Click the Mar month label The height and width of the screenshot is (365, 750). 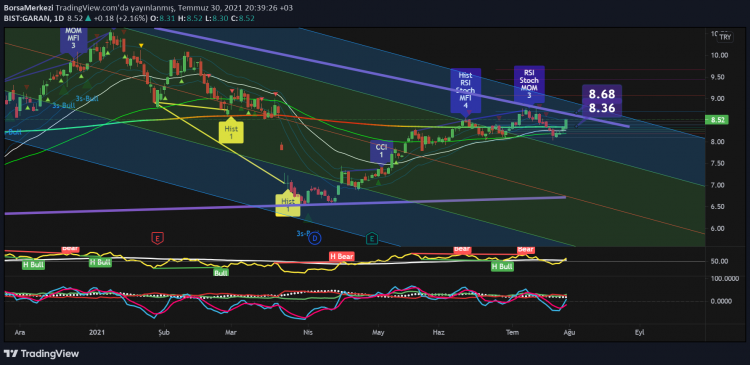tap(232, 332)
